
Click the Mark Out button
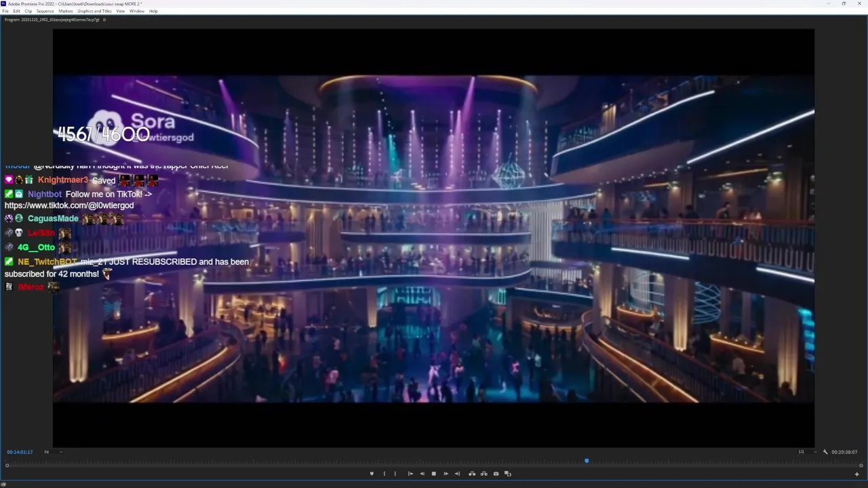(x=395, y=474)
